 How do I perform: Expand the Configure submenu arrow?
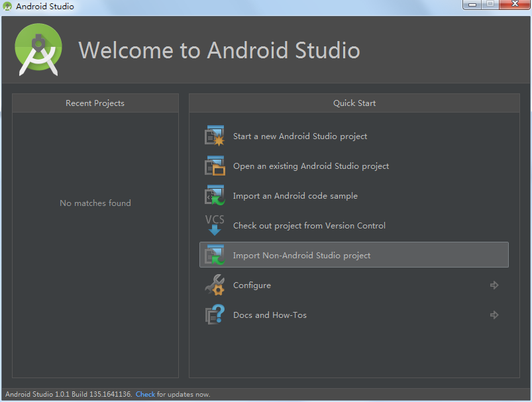(494, 285)
